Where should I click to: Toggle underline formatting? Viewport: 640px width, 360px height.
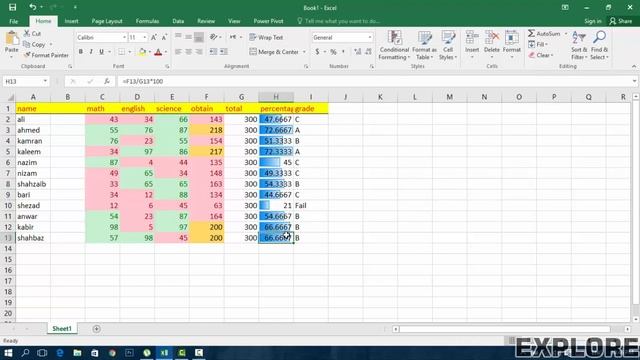pos(101,52)
